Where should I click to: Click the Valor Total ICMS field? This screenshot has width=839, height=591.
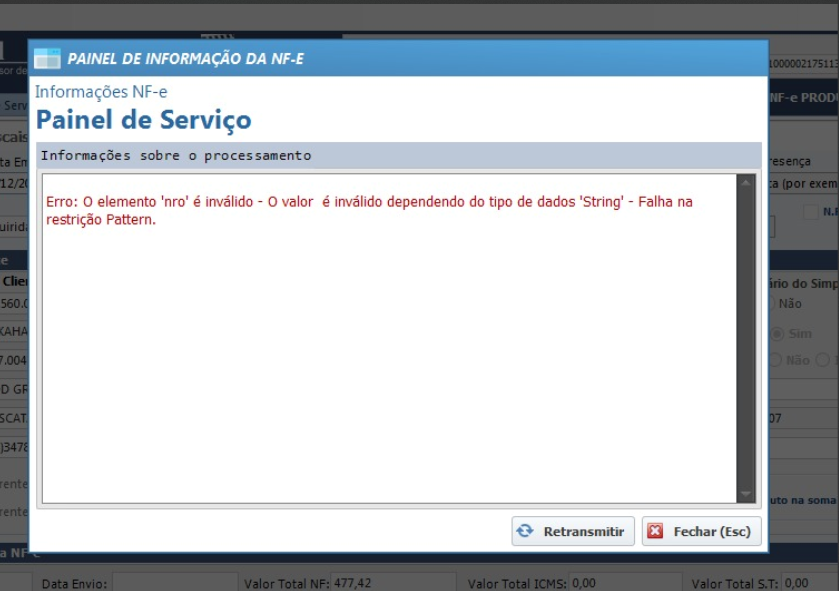click(619, 582)
